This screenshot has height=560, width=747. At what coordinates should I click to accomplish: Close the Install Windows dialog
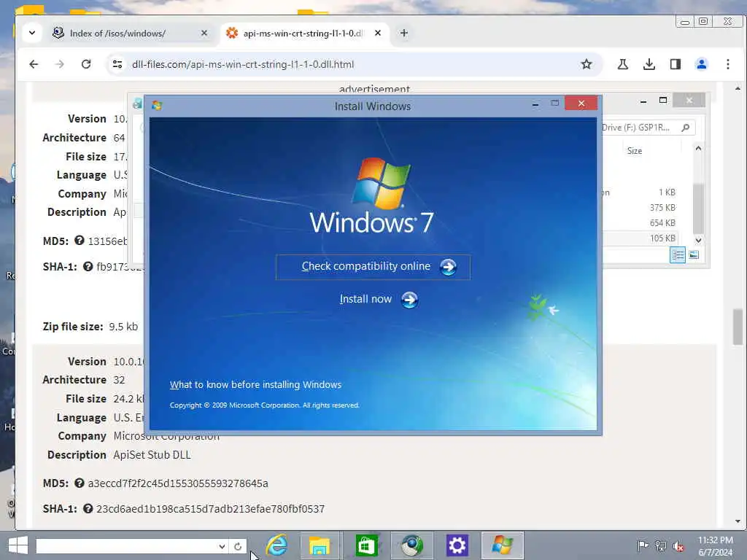(581, 104)
